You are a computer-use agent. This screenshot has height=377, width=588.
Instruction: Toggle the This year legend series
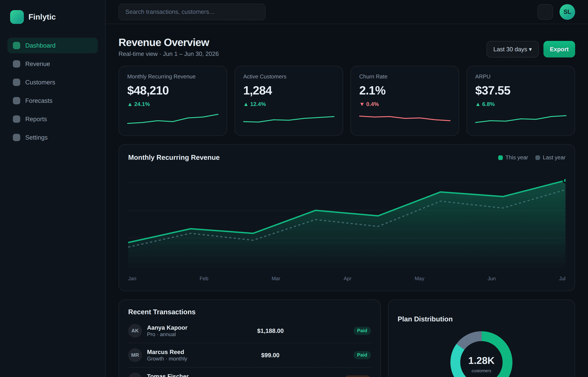513,157
